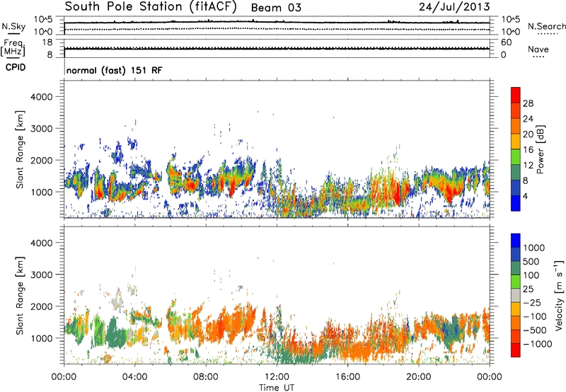The height and width of the screenshot is (392, 566).
Task: Click the '60' tick on Nave axis
Action: point(506,42)
